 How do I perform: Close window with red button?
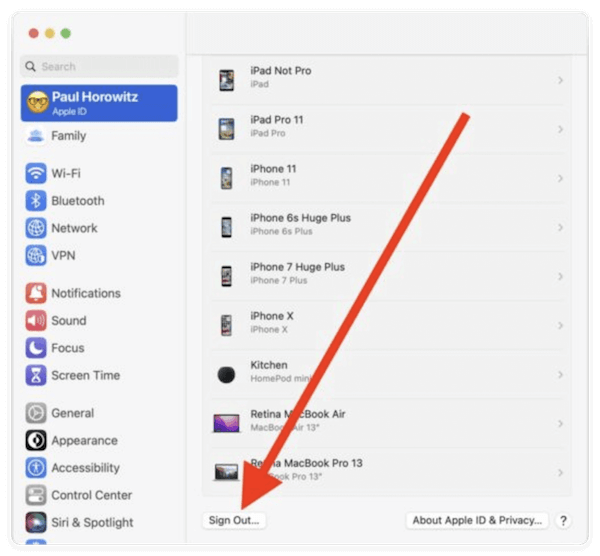(34, 33)
